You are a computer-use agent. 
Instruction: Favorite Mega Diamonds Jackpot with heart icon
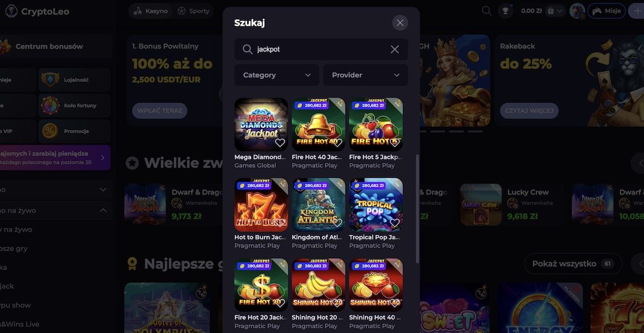[x=280, y=143]
